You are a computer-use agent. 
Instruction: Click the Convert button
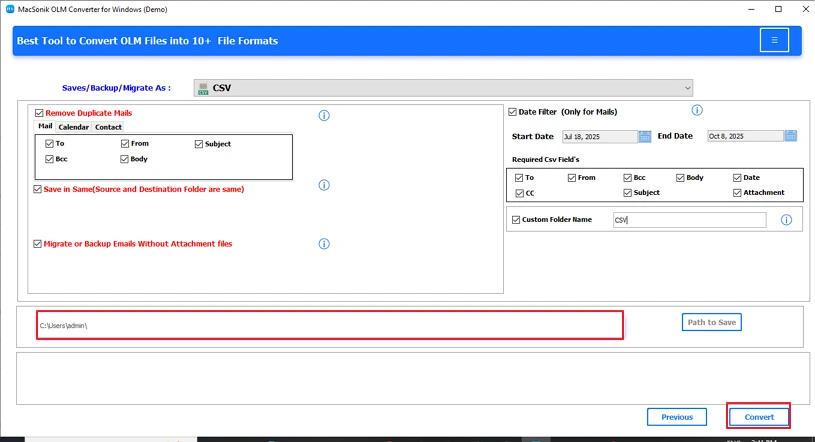pyautogui.click(x=759, y=417)
